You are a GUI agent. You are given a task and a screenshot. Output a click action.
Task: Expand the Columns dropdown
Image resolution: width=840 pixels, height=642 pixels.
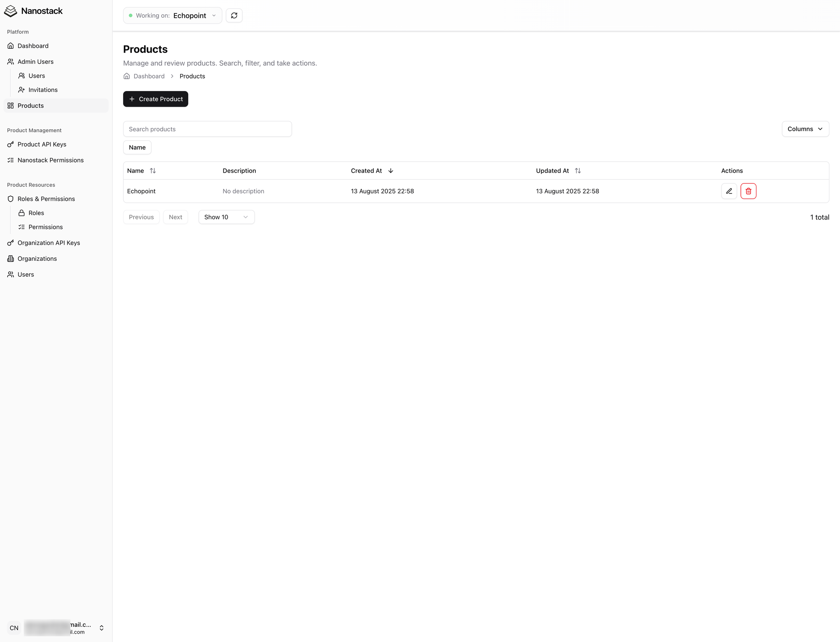click(x=805, y=129)
